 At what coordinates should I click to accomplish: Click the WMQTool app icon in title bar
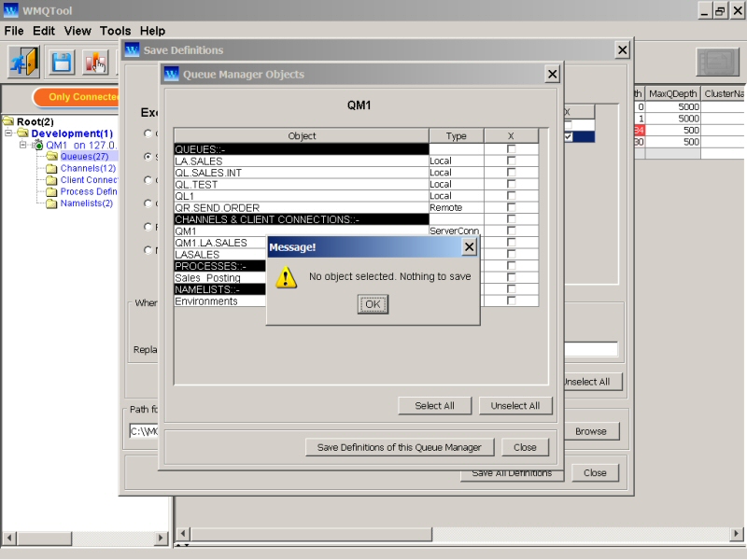tap(10, 10)
